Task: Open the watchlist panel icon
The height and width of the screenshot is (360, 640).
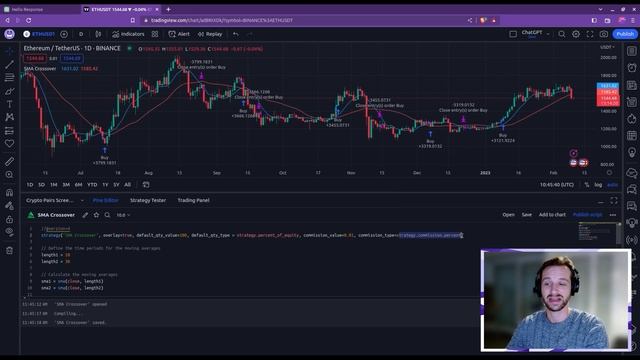Action: coord(632,51)
